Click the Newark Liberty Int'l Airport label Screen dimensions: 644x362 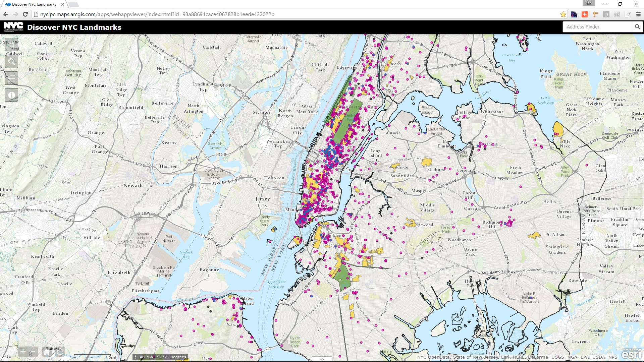(143, 238)
